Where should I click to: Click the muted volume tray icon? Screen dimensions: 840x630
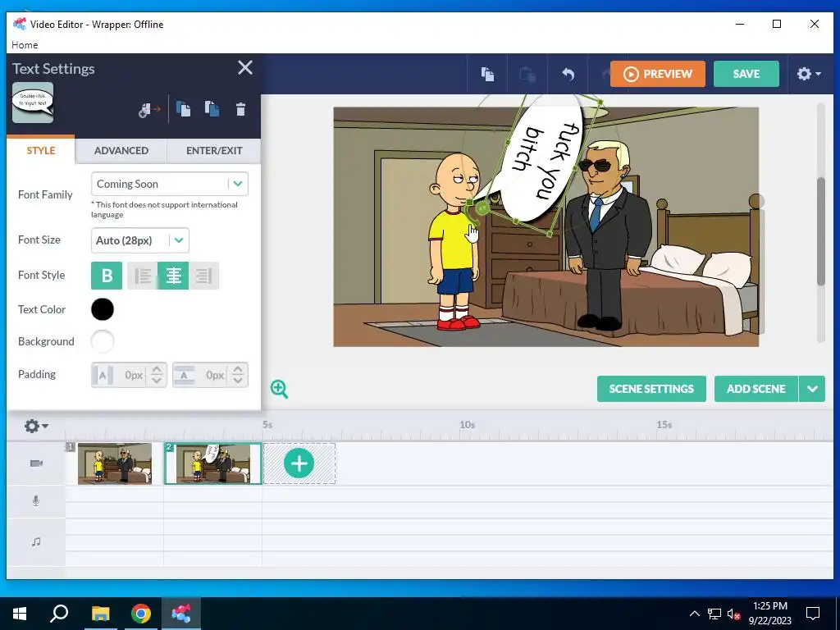734,614
